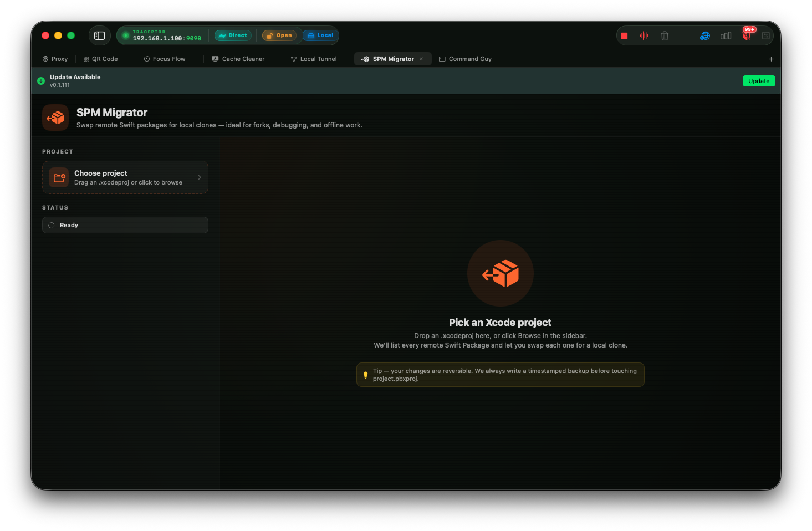Image resolution: width=812 pixels, height=531 pixels.
Task: Click the green Update button
Action: point(759,81)
